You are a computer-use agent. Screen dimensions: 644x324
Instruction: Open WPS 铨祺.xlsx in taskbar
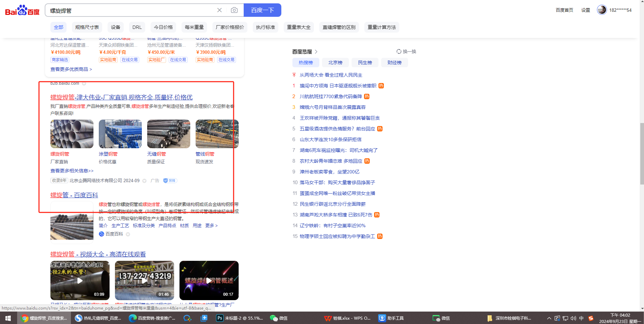(x=348, y=318)
